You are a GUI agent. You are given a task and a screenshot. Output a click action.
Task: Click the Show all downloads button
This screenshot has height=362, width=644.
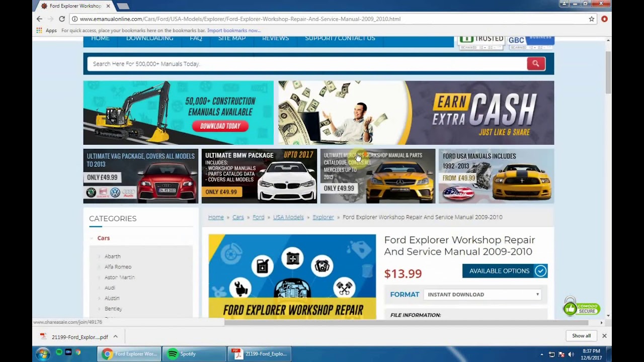pos(581,336)
